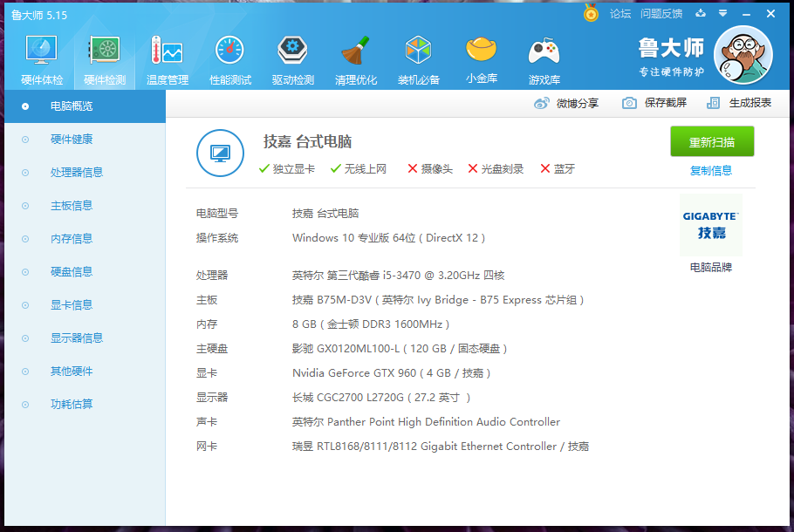Click the B75M-D3V motherboard value text
Screen dimensions: 794x532
438,300
